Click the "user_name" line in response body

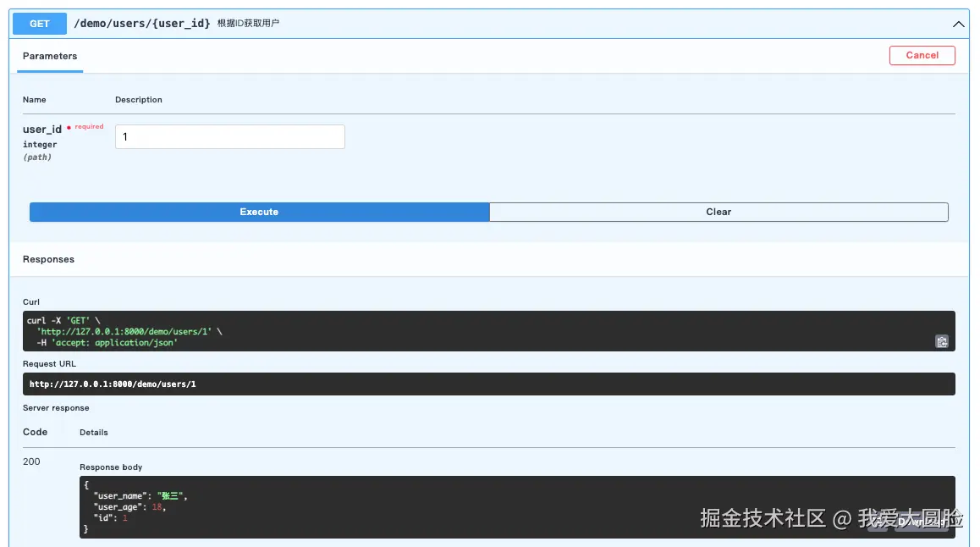point(140,495)
